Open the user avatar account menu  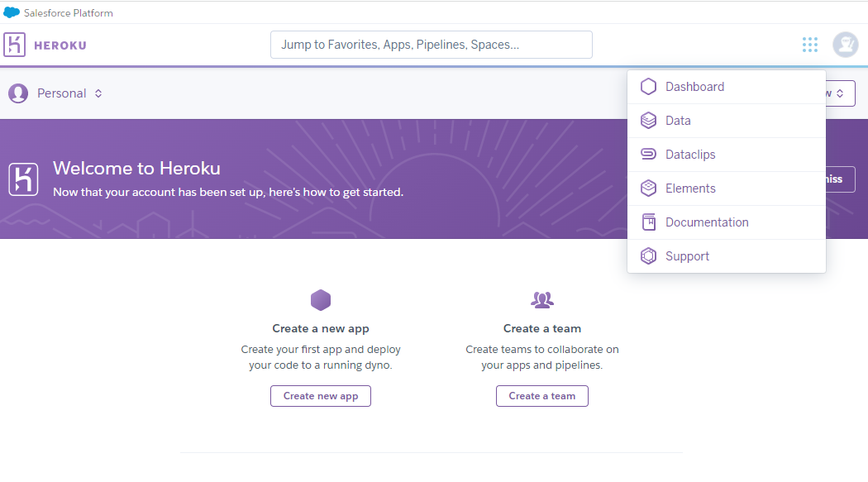[846, 45]
